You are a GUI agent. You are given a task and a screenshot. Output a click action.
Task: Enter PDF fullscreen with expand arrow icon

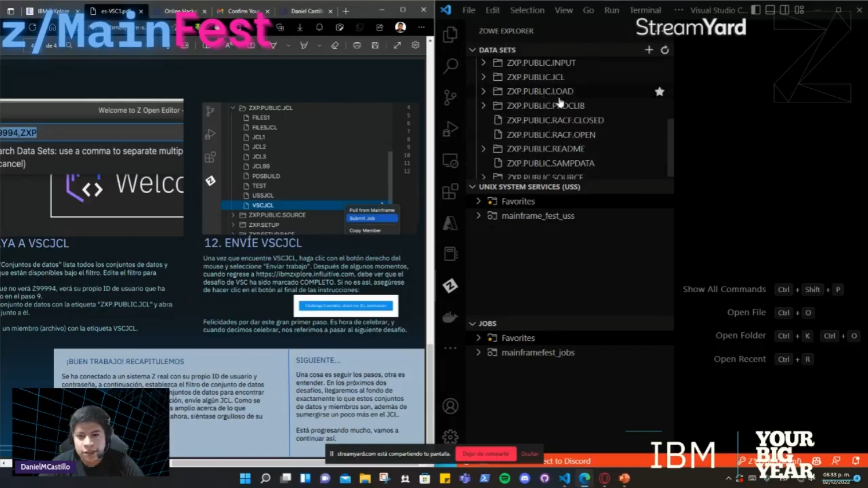[x=397, y=45]
